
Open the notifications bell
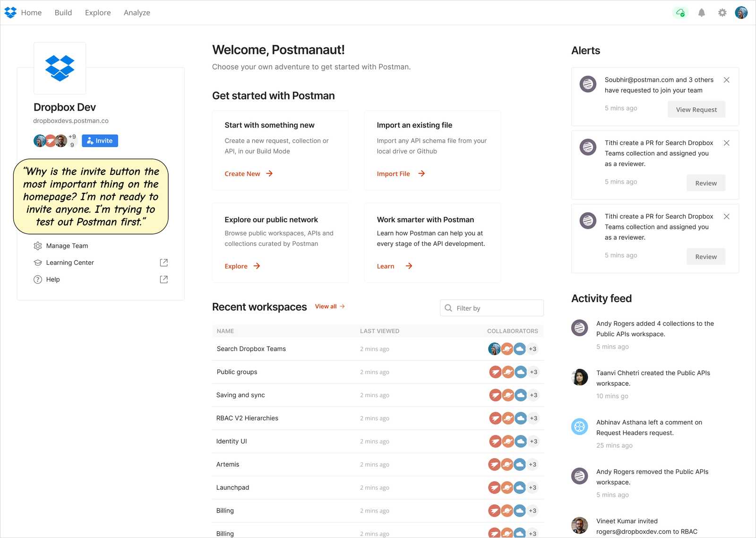[x=702, y=13]
